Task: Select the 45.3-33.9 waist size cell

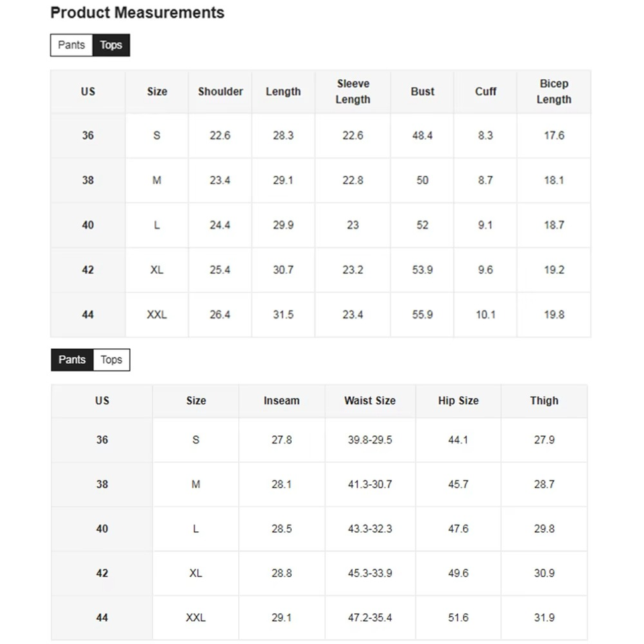Action: coord(370,574)
